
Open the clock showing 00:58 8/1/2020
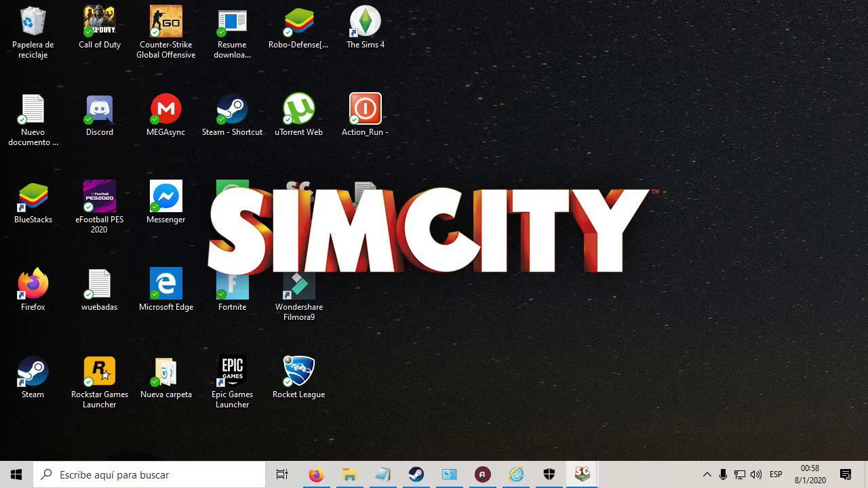pos(810,474)
